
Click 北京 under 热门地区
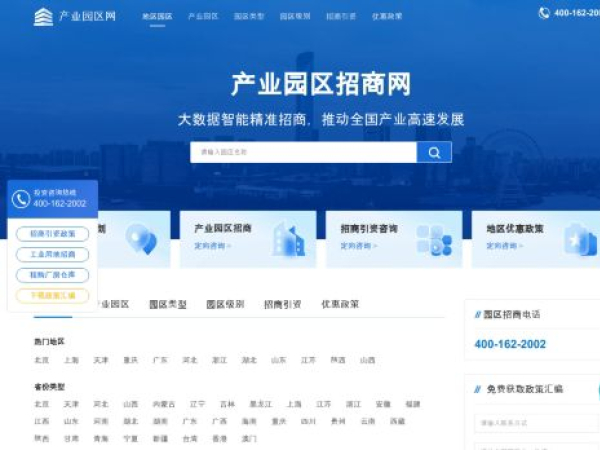tap(41, 360)
